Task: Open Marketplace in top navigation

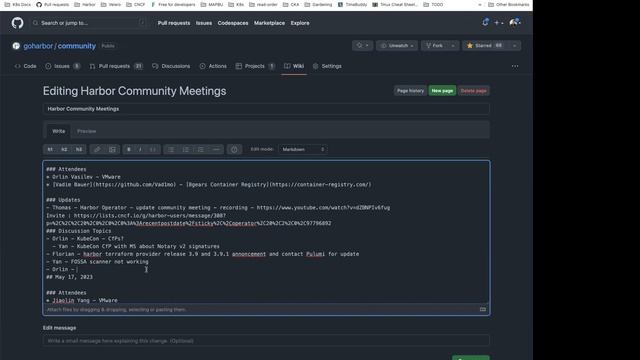Action: 269,23
